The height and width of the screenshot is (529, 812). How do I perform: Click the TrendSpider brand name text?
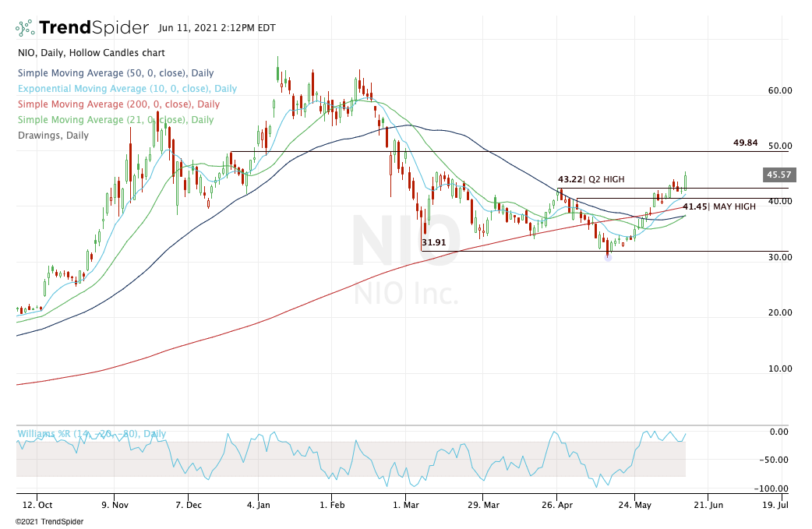(94, 27)
